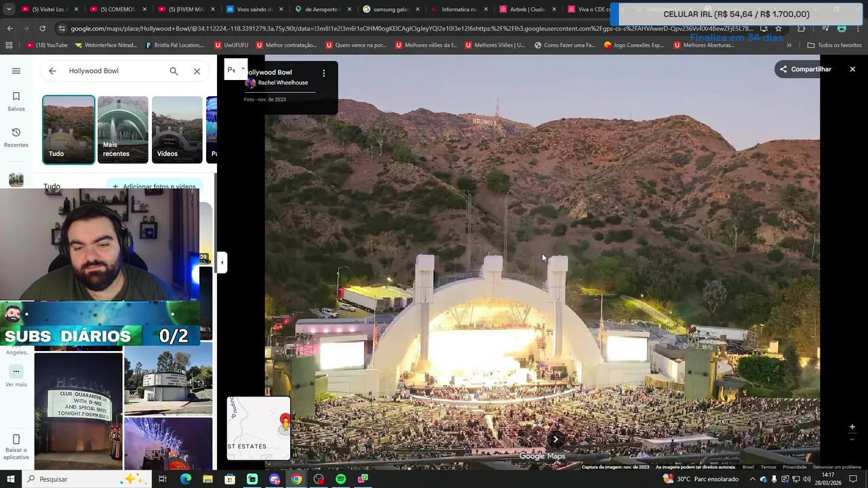Select the Tudo photo category
The width and height of the screenshot is (868, 488).
pos(68,129)
